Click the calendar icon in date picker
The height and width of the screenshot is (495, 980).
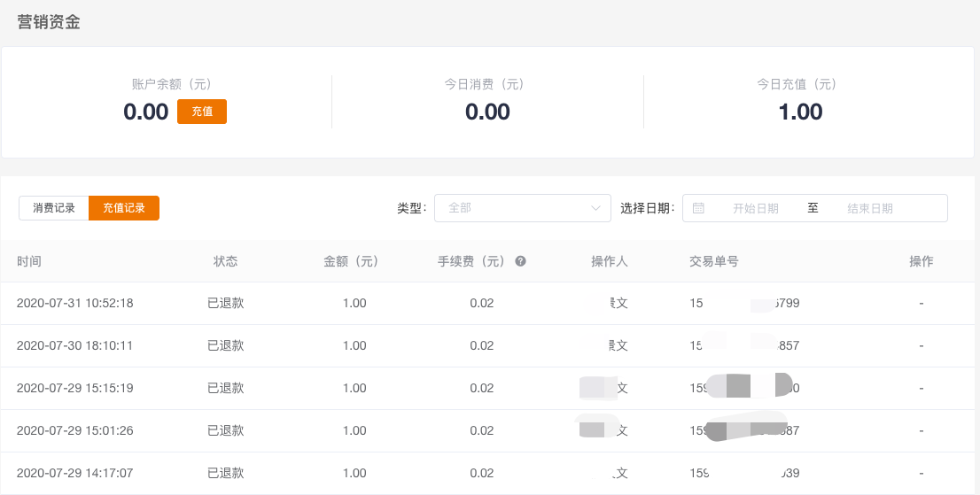(x=698, y=208)
